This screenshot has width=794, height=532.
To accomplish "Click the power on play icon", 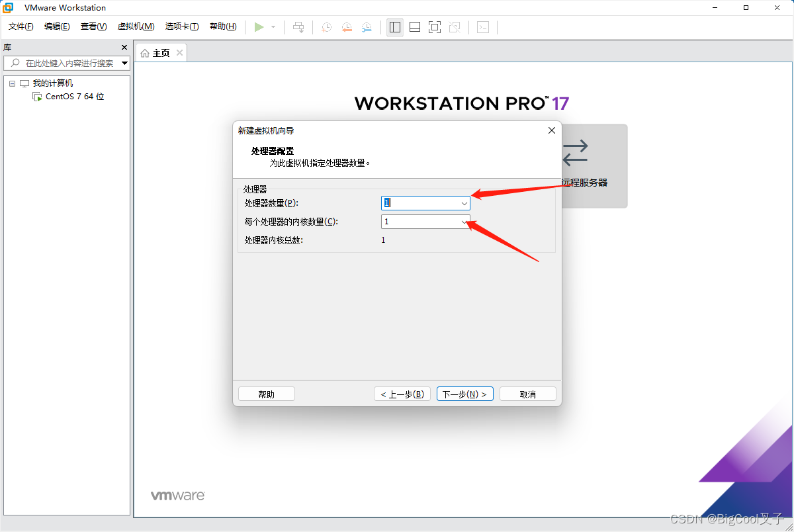I will point(259,27).
